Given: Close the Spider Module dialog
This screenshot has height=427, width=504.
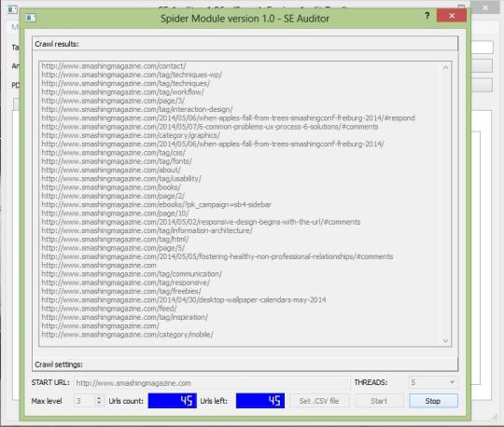Looking at the screenshot, I should point(452,16).
